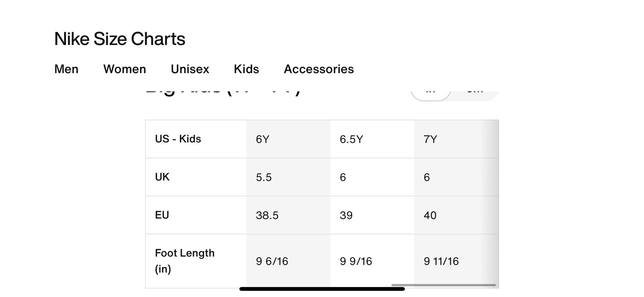Screen dimensions: 644x297
Task: Select the 6.5Y US Kids size cell
Action: point(372,139)
